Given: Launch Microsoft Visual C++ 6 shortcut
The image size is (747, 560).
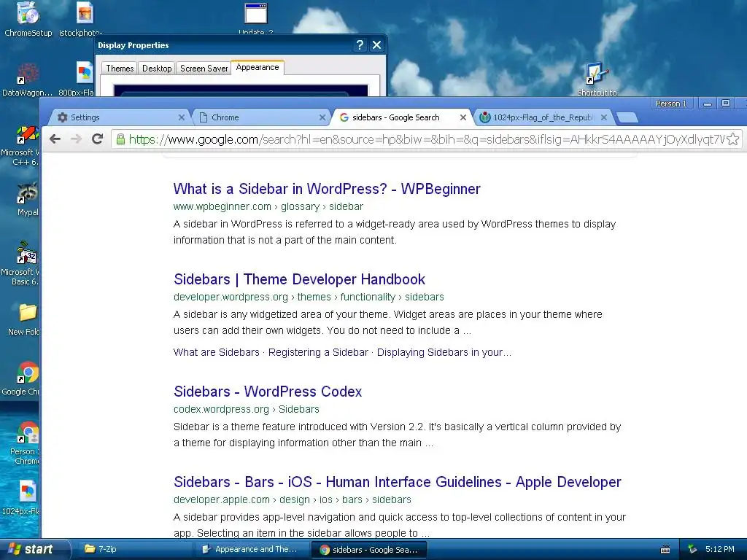Looking at the screenshot, I should click(x=21, y=145).
